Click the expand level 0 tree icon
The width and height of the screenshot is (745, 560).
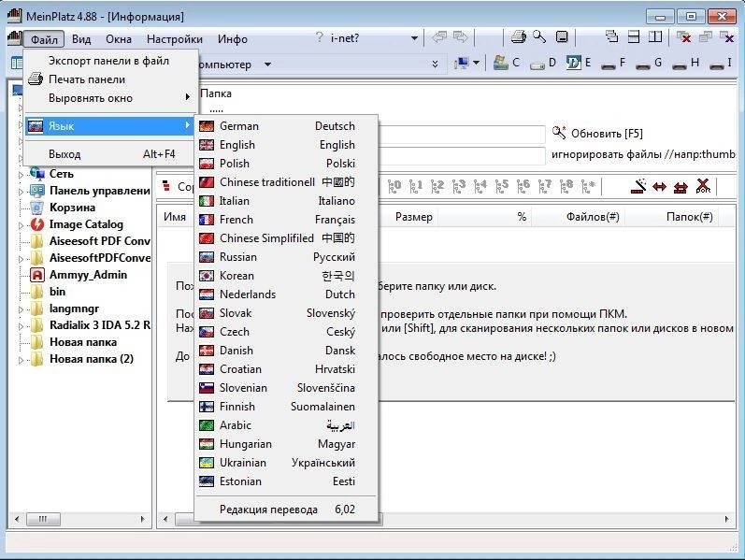pyautogui.click(x=394, y=186)
